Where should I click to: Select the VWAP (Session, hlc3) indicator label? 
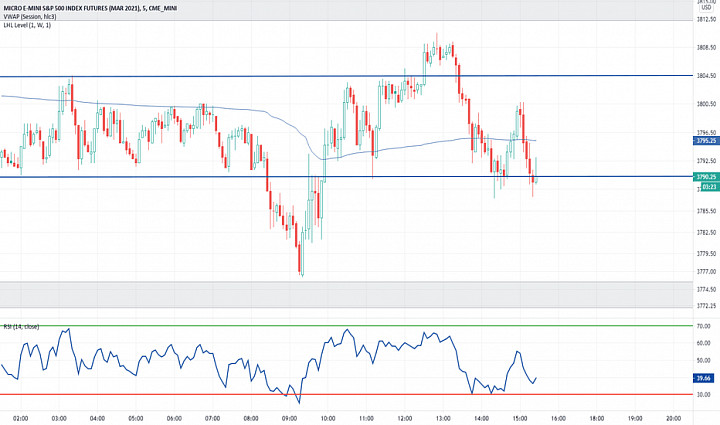30,17
